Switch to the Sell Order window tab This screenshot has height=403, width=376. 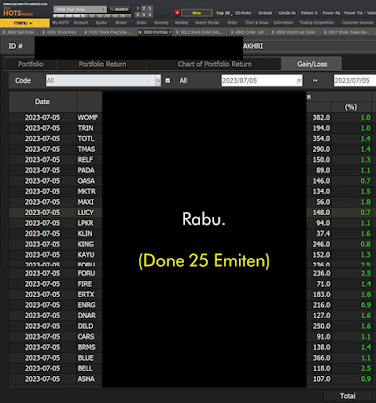pos(19,32)
